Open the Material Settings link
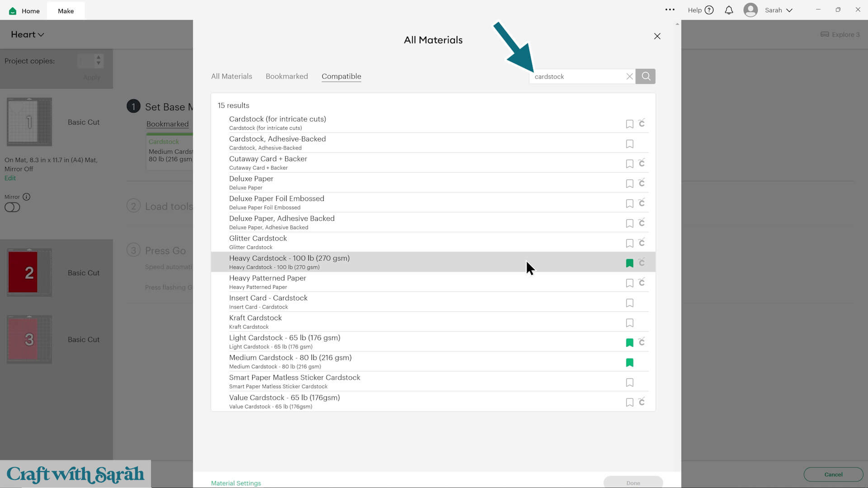Viewport: 868px width, 488px height. point(236,483)
